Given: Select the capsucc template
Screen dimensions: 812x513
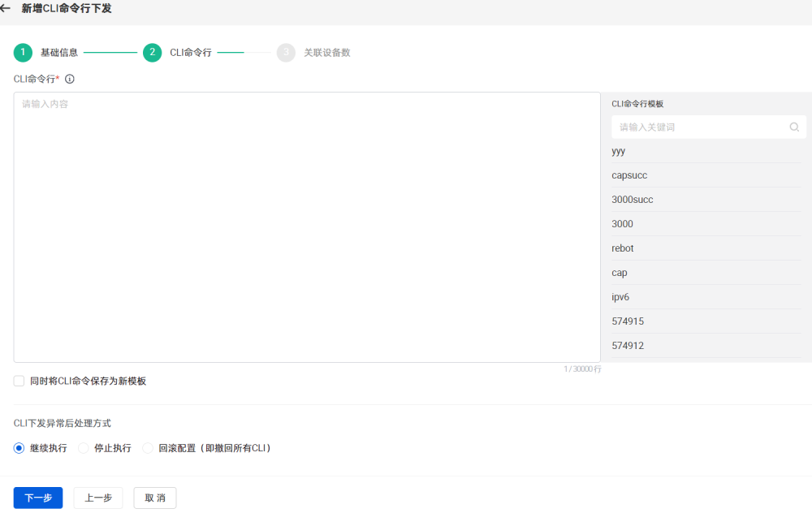Looking at the screenshot, I should click(629, 175).
